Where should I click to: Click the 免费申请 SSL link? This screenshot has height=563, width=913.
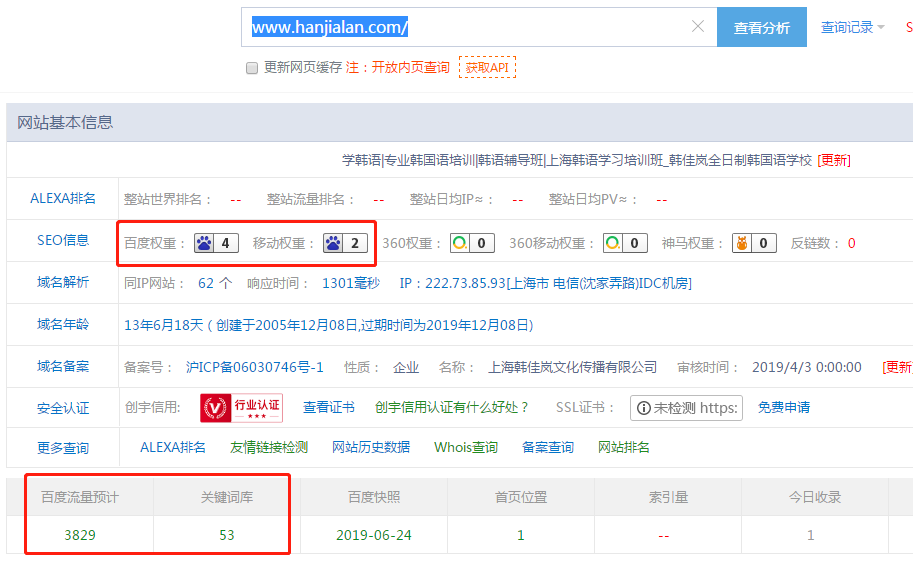coord(784,408)
